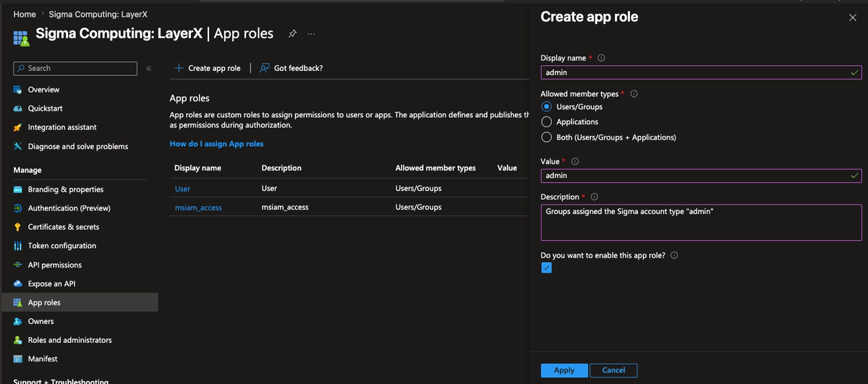
Task: Click the Got feedback? toolbar button
Action: click(x=292, y=68)
